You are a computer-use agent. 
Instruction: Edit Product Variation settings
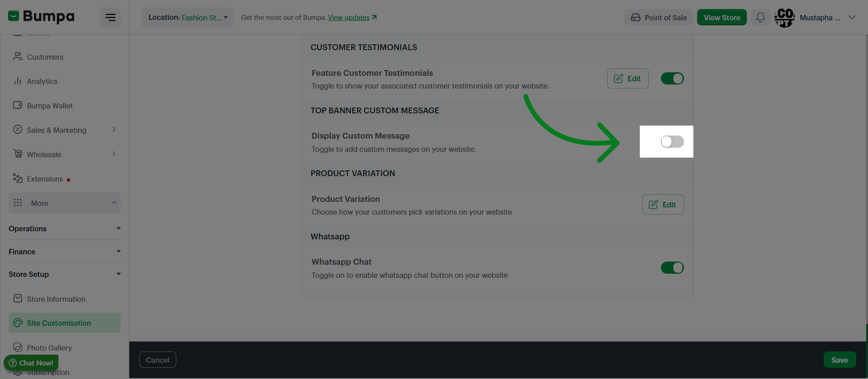pyautogui.click(x=663, y=205)
